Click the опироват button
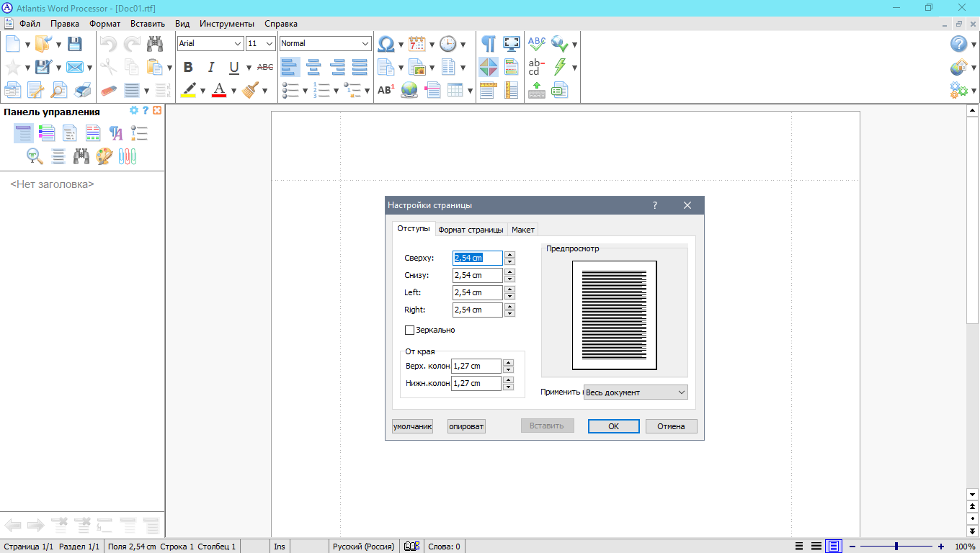Image resolution: width=980 pixels, height=553 pixels. click(x=466, y=426)
